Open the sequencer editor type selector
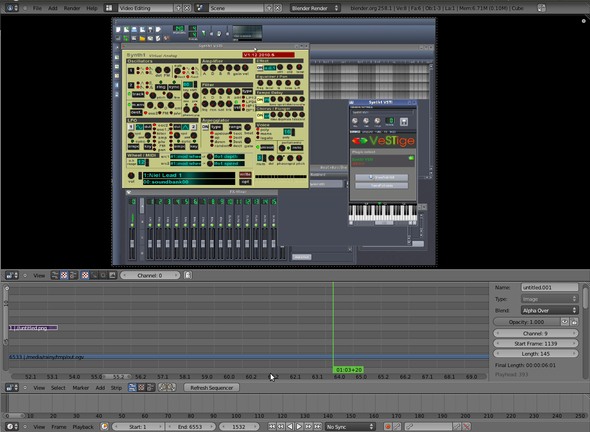Screen dimensions: 590x432 pos(11,388)
